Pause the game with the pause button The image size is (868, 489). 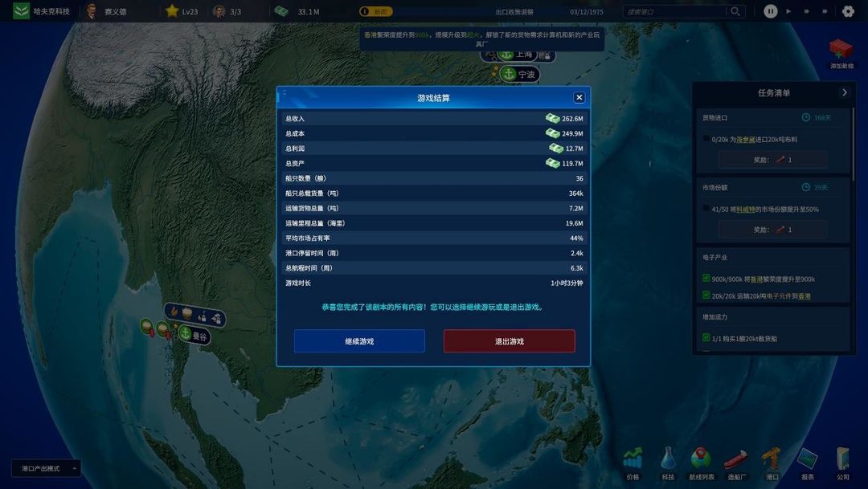click(x=771, y=11)
